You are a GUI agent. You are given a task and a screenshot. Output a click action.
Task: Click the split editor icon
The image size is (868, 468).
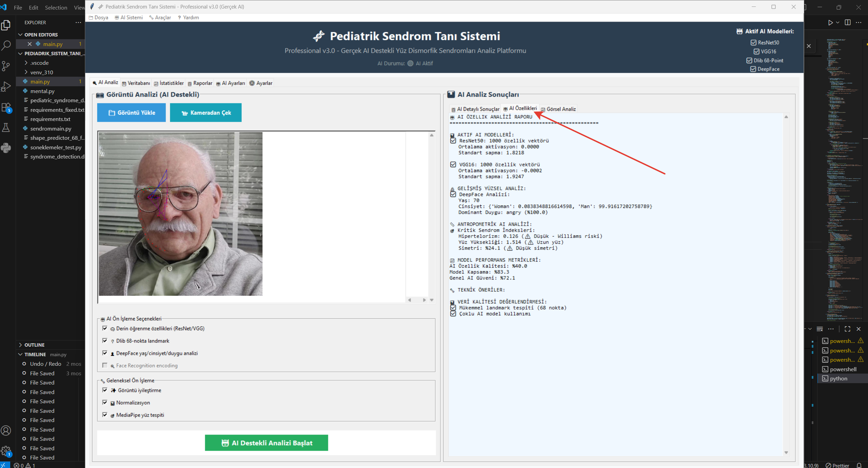coord(848,22)
